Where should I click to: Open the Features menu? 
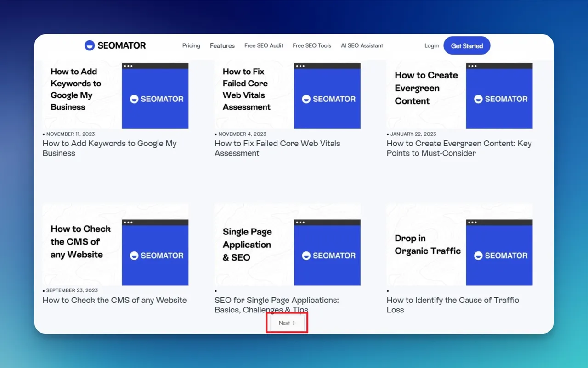tap(222, 45)
